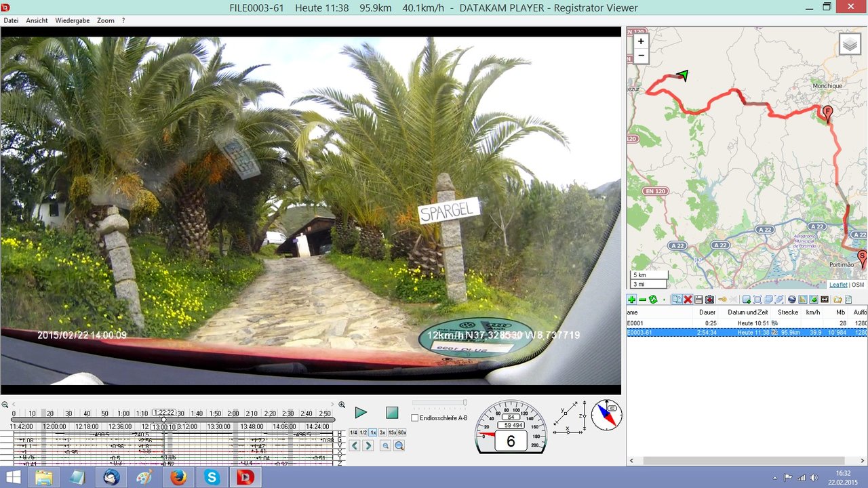The image size is (868, 488).
Task: Click the green plus add file icon
Action: tap(631, 300)
